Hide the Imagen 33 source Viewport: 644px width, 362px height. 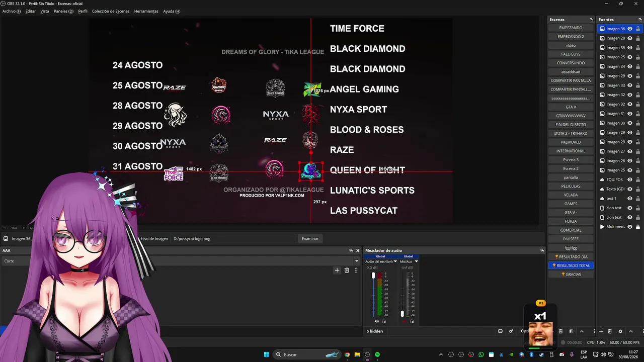[x=630, y=85]
